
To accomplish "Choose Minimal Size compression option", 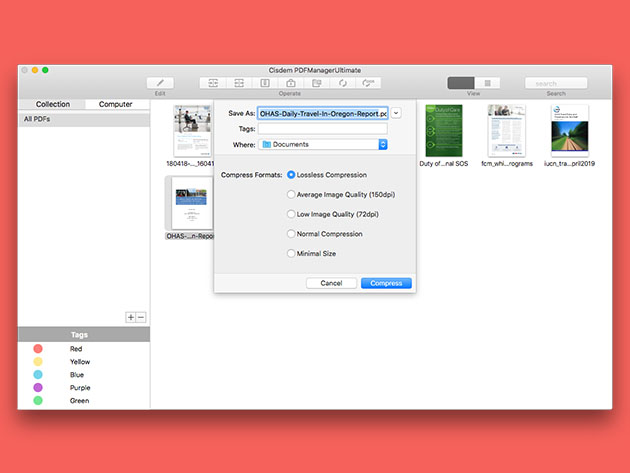I will pyautogui.click(x=292, y=254).
